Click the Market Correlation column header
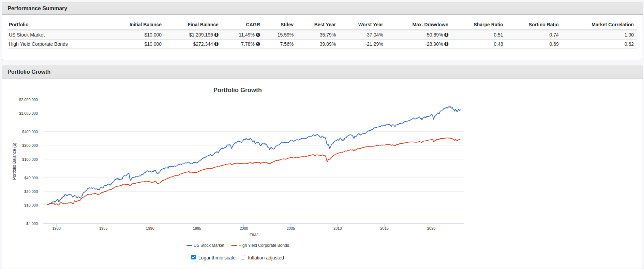644x269 pixels. point(612,25)
